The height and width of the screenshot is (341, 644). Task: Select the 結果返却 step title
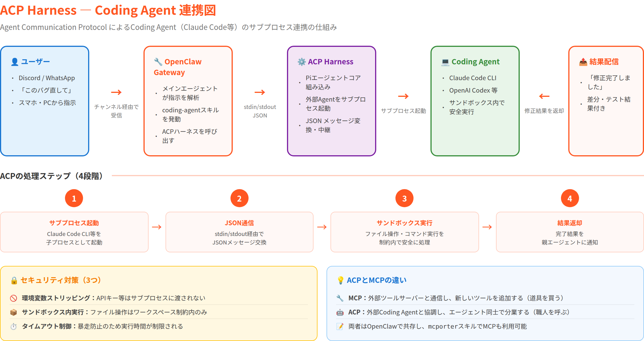point(570,223)
